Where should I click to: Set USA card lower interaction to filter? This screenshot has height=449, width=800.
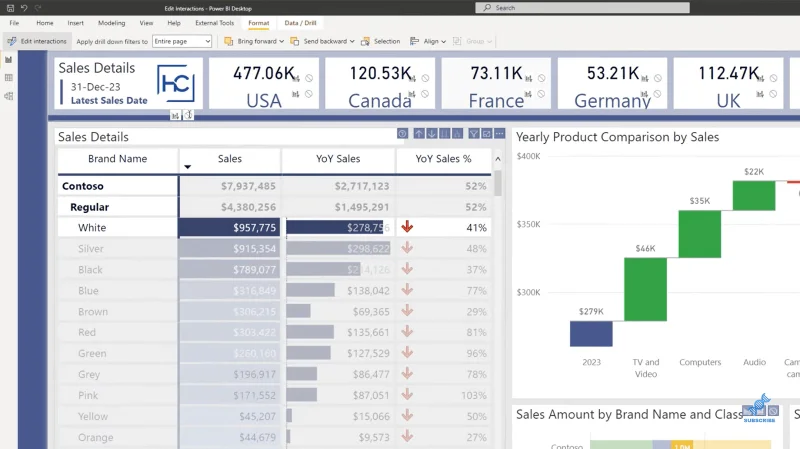[x=295, y=94]
